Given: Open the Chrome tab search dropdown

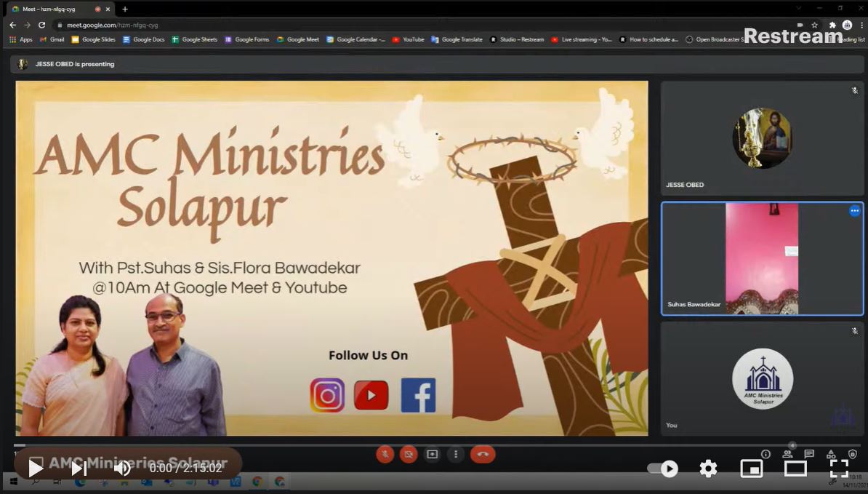Looking at the screenshot, I should tap(798, 8).
